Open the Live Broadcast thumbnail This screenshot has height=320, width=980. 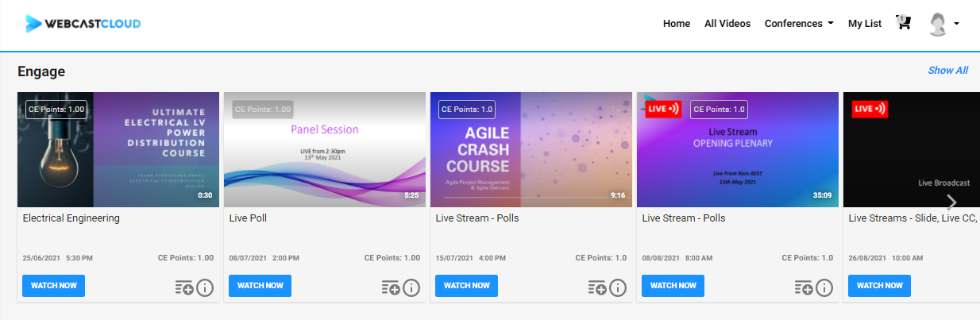(912, 149)
